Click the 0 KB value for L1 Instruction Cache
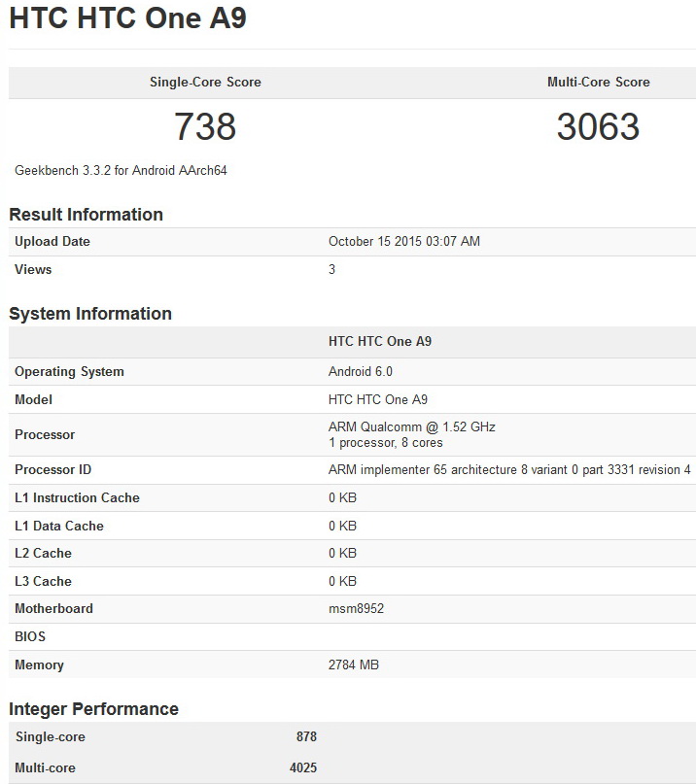This screenshot has height=784, width=696. click(343, 497)
